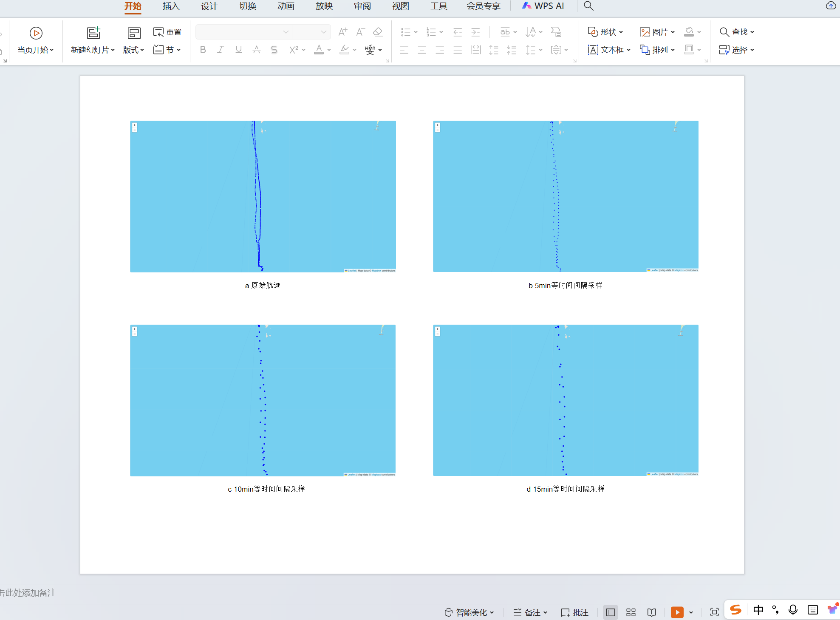Screen dimensions: 840x620
Task: Click the search magnifier icon in the tab bar
Action: tap(588, 6)
